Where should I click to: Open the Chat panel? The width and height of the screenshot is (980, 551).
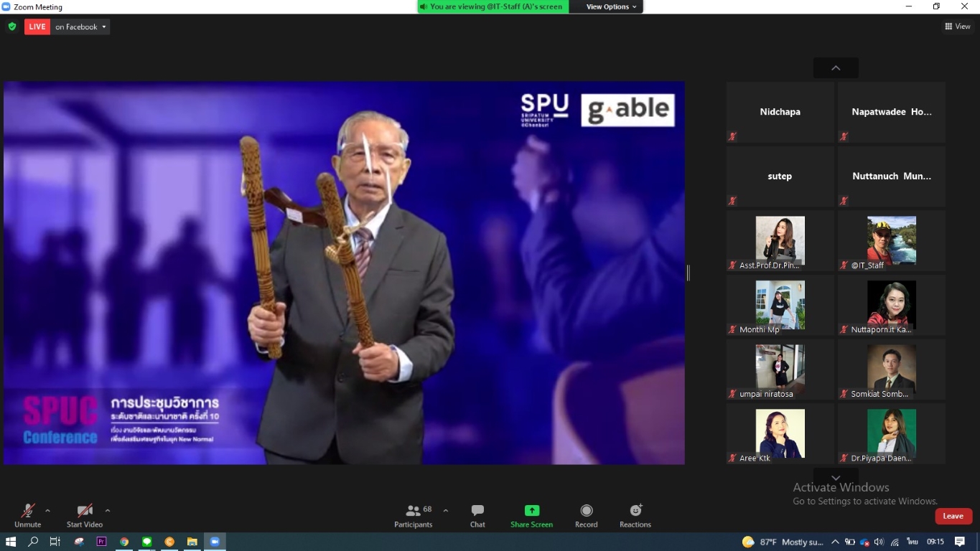coord(477,515)
